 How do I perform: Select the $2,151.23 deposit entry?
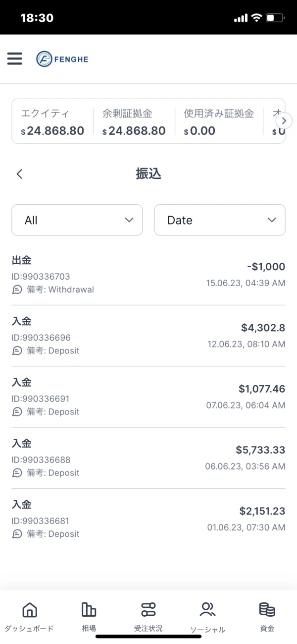point(148,519)
